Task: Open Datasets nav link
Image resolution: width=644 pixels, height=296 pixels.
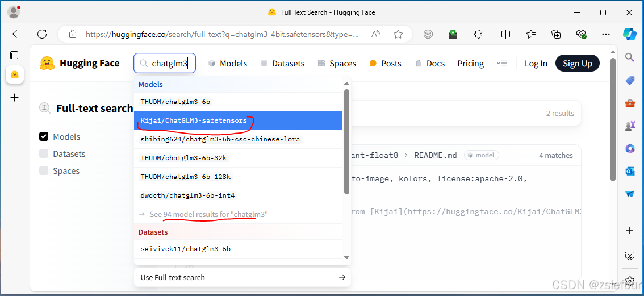Action: point(283,63)
